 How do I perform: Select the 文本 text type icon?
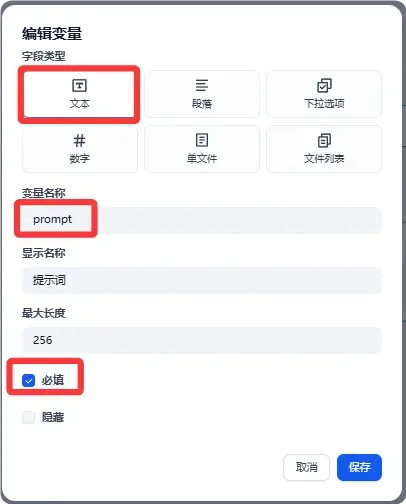click(x=79, y=85)
